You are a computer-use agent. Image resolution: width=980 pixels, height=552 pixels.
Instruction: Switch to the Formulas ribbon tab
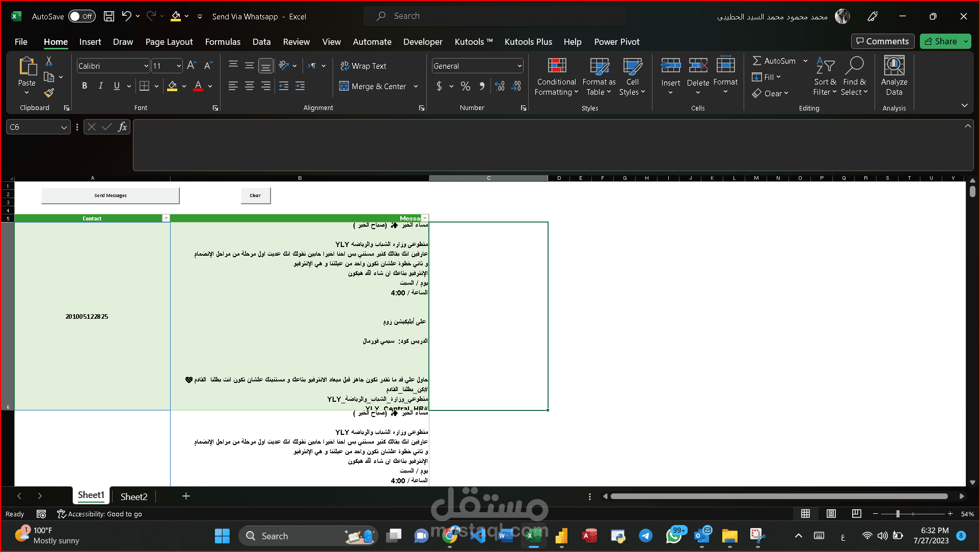[x=223, y=42]
